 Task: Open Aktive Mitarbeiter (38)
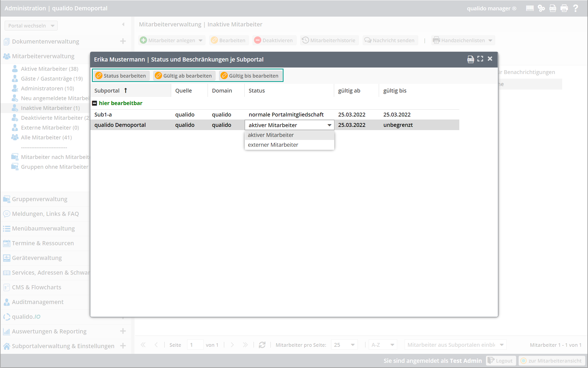click(x=50, y=69)
